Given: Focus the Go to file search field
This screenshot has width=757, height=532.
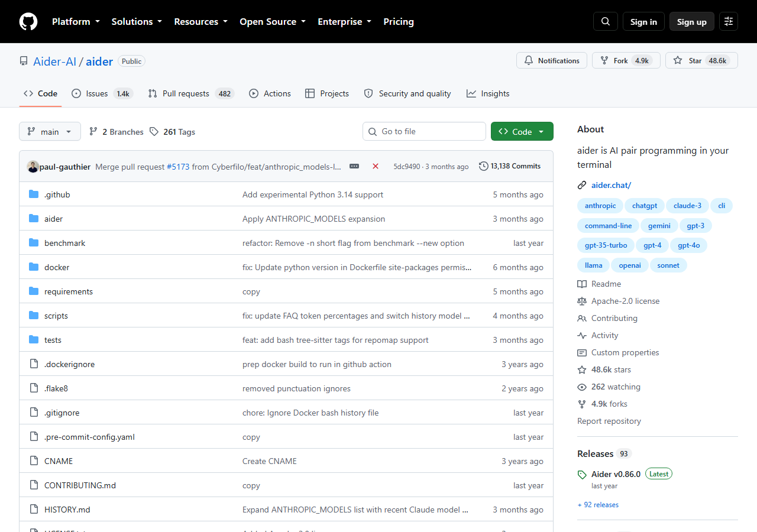Looking at the screenshot, I should 424,131.
